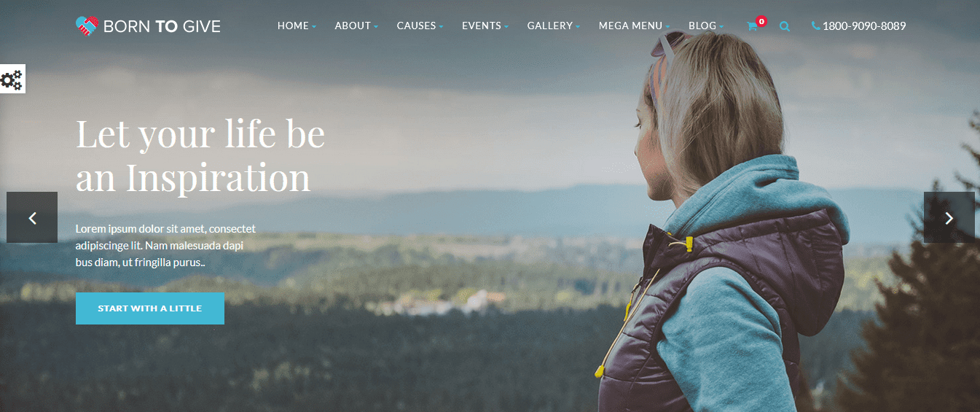Open the Events menu item

point(485,26)
